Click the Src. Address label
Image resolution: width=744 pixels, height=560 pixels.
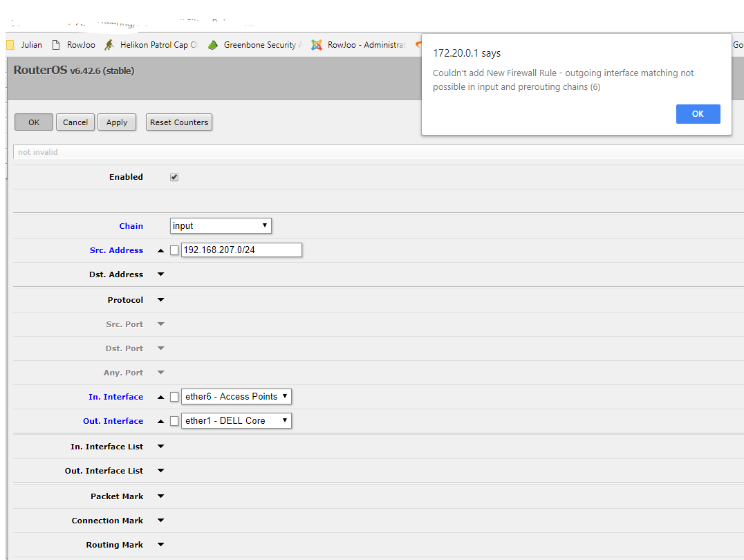pyautogui.click(x=116, y=250)
